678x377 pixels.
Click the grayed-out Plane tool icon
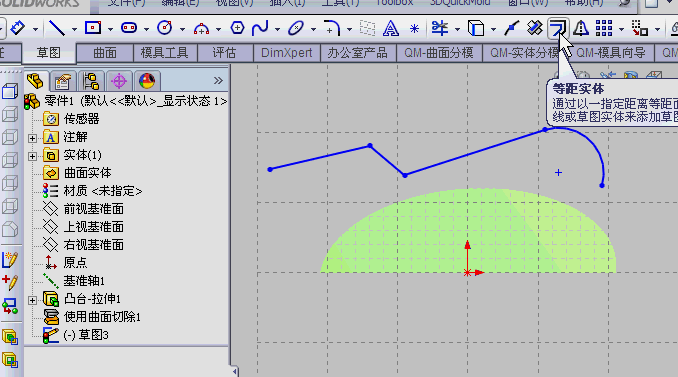[x=368, y=28]
